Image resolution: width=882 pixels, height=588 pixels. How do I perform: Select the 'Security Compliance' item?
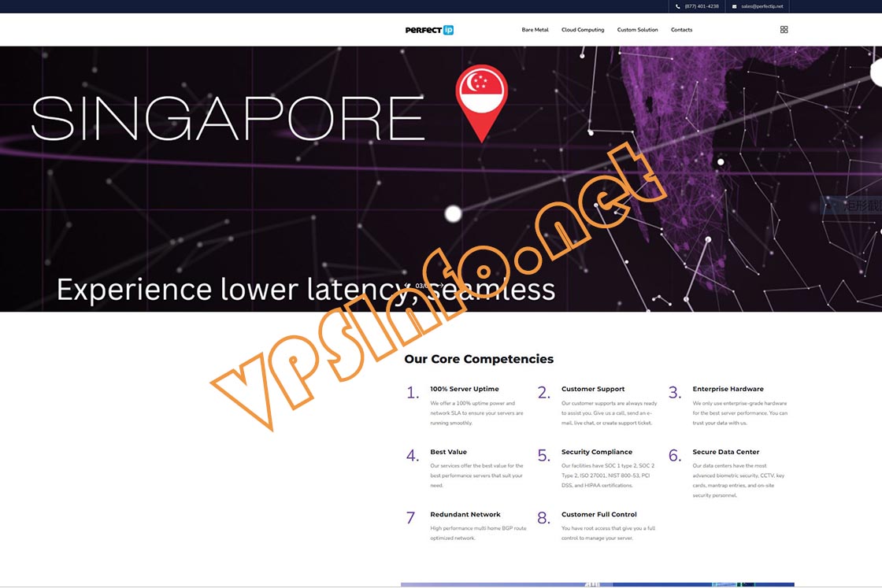coord(597,452)
